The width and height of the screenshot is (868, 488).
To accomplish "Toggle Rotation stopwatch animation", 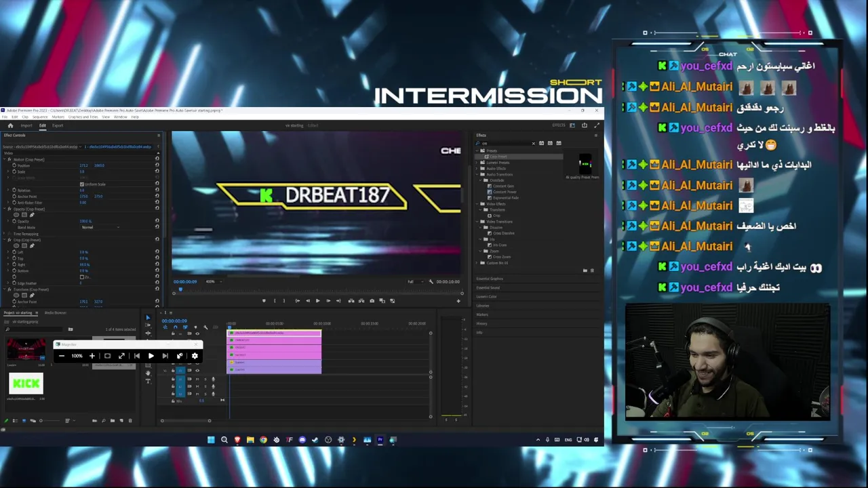I will click(x=14, y=190).
